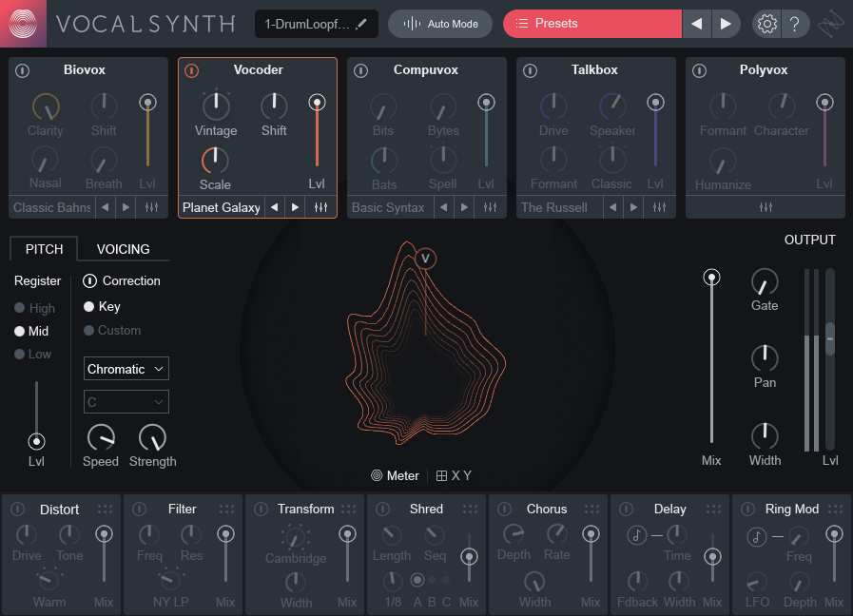This screenshot has height=616, width=853.
Task: Open Talkbox advanced sliders icon
Action: coord(659,207)
